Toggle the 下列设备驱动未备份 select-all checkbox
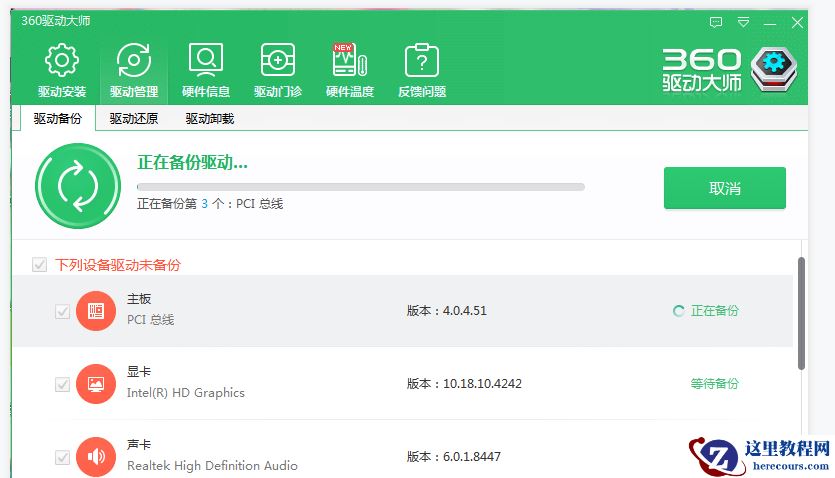Image resolution: width=835 pixels, height=478 pixels. (39, 265)
